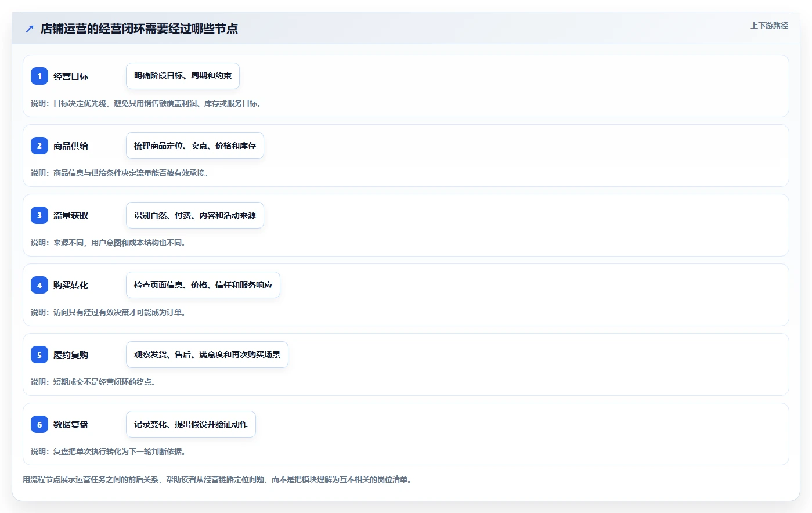Click the number 6 badge for 数据复盘
The image size is (812, 513).
point(39,424)
